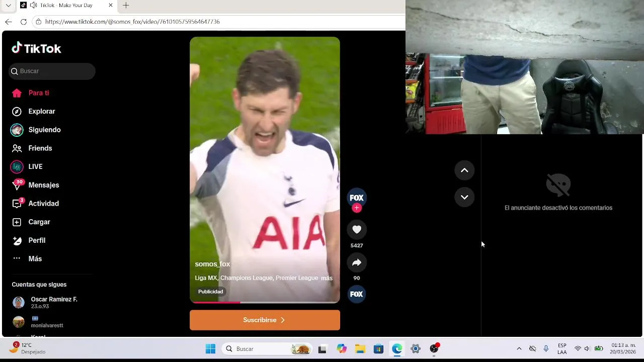Open the Para ti home feed
This screenshot has width=644, height=362.
[30, 93]
